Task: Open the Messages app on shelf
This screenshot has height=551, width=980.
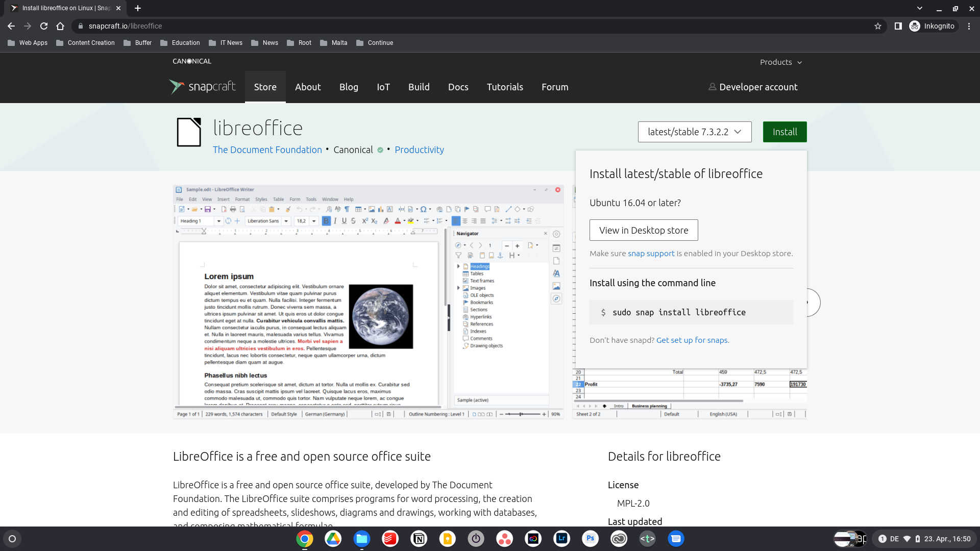Action: (x=676, y=539)
